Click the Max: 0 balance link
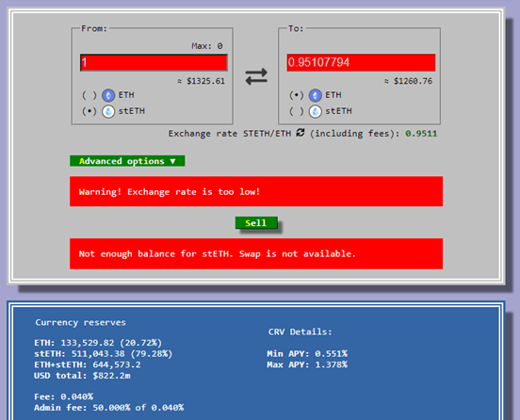The width and height of the screenshot is (520, 420). [x=207, y=46]
